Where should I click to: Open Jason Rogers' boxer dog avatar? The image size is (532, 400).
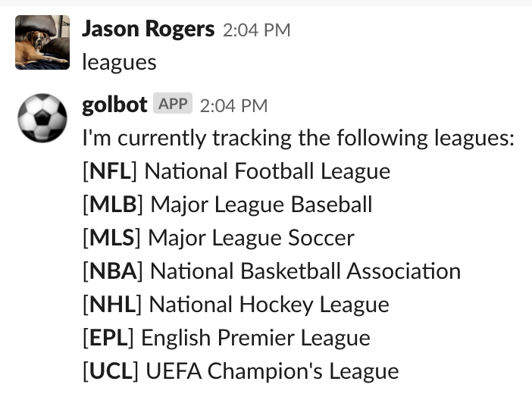[x=42, y=42]
